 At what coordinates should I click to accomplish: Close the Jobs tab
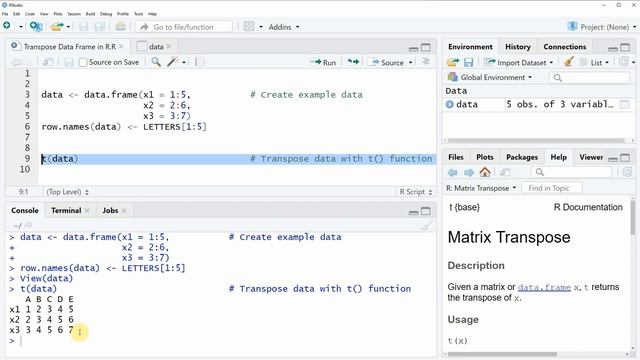tap(124, 211)
